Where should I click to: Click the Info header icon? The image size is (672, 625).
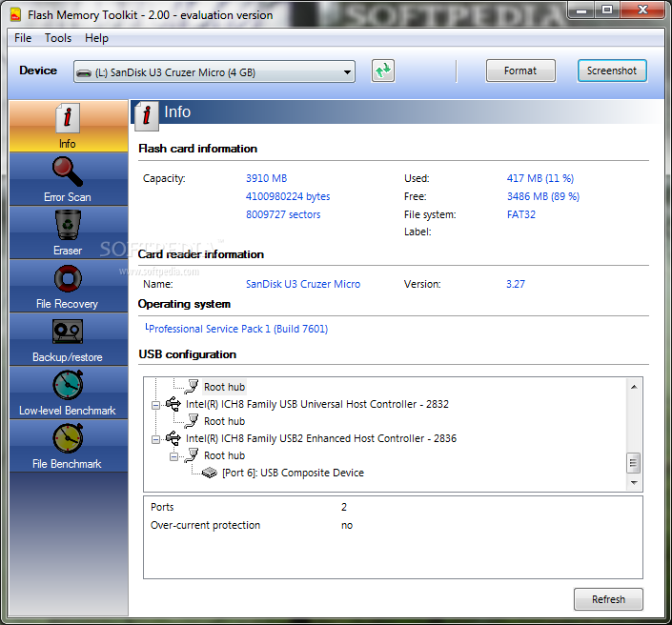coord(147,115)
